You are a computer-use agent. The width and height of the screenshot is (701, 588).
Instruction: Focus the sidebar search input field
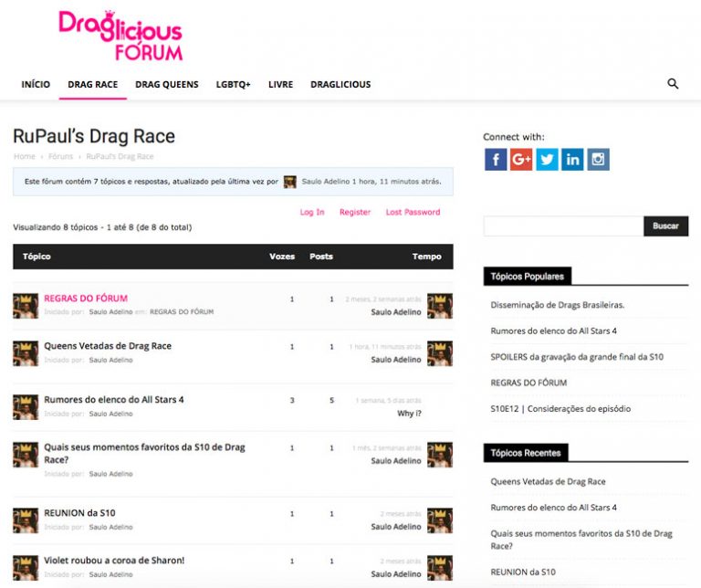pos(563,226)
